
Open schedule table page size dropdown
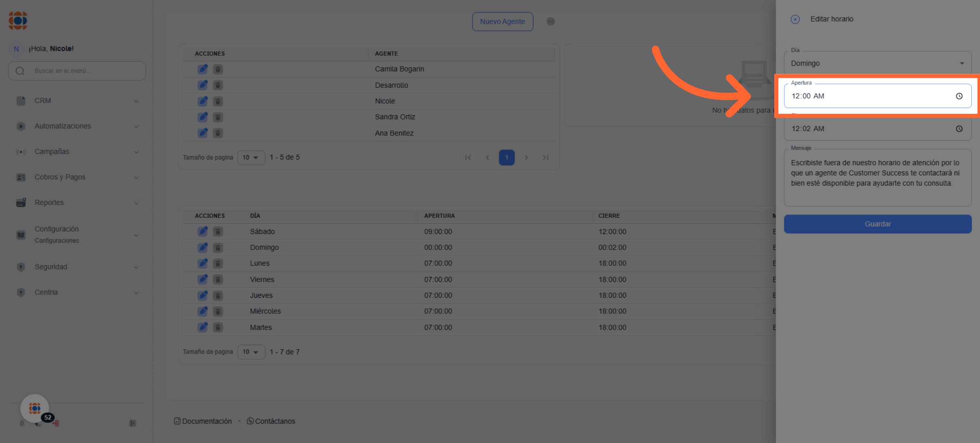pos(251,352)
